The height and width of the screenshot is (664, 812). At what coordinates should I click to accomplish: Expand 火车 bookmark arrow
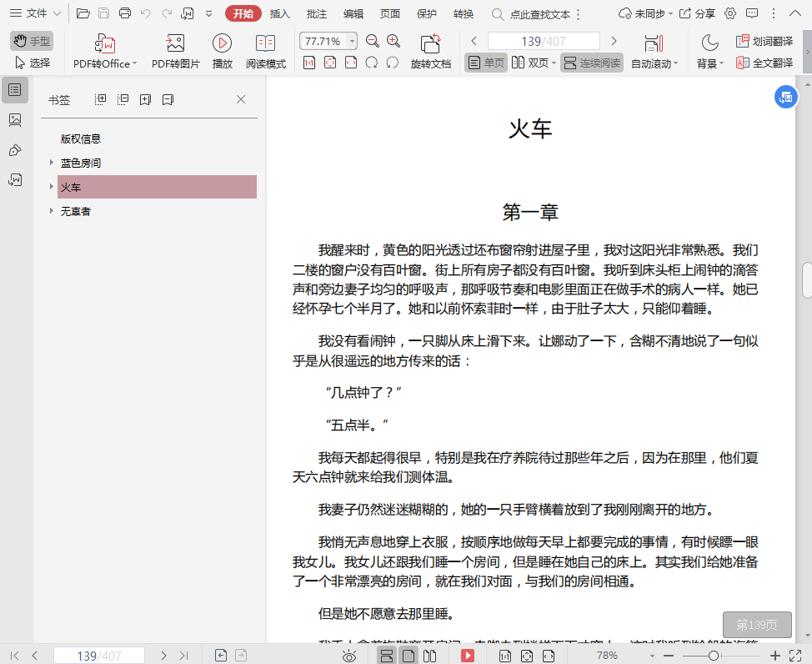click(51, 187)
